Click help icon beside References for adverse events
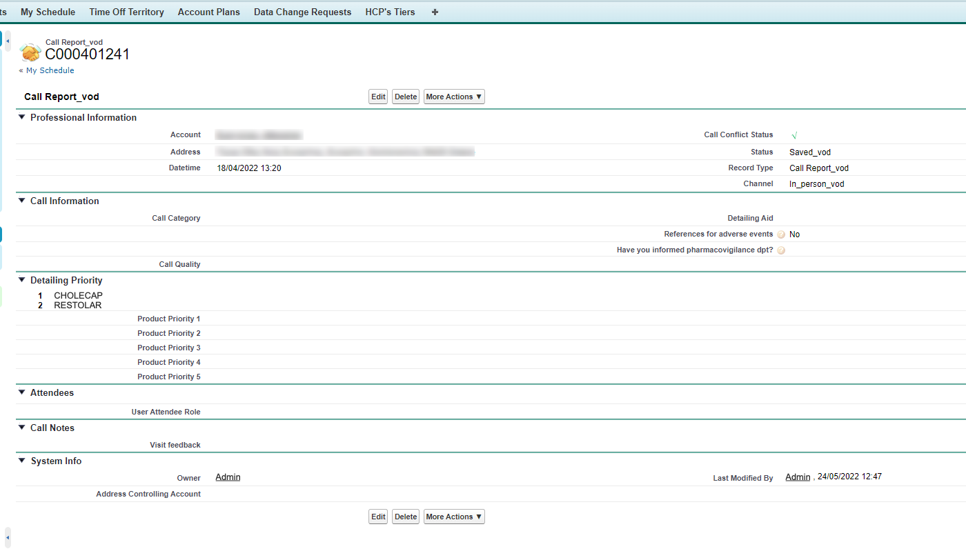Viewport: 966px width, 560px height. (781, 234)
